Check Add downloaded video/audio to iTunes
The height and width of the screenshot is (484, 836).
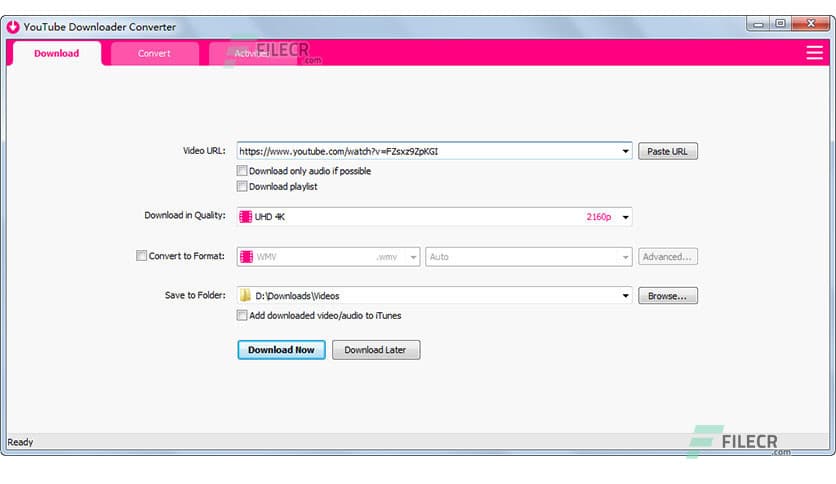coord(242,315)
